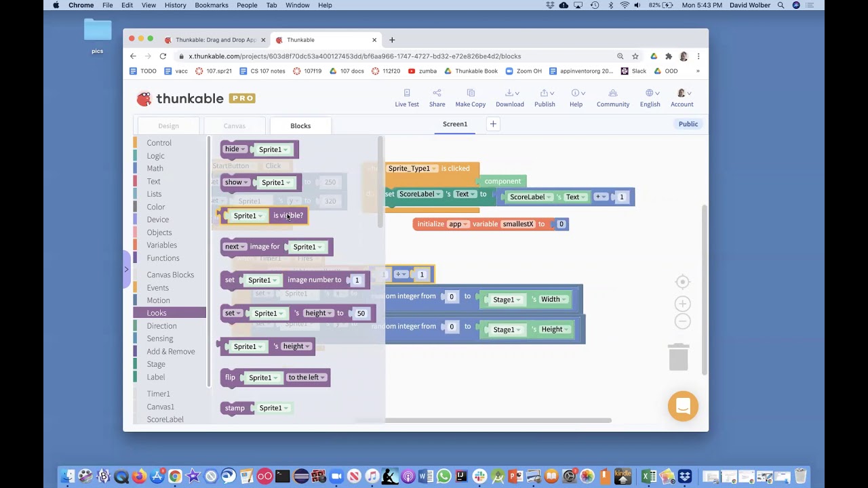Open the Device blocks category
The image size is (868, 488).
click(157, 220)
